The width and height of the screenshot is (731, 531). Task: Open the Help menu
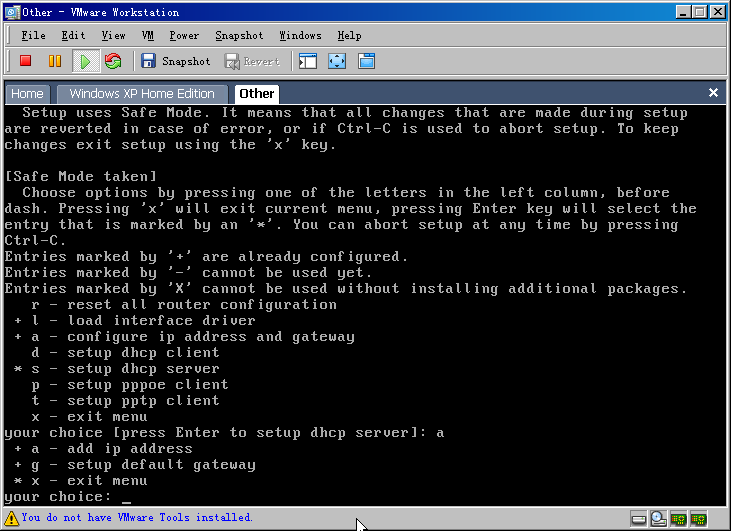[x=349, y=35]
